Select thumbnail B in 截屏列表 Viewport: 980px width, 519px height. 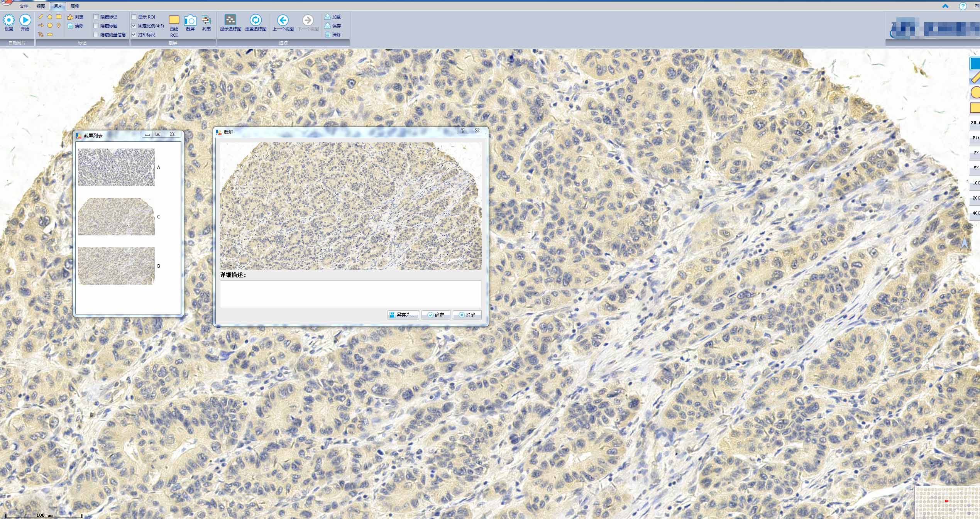(116, 266)
